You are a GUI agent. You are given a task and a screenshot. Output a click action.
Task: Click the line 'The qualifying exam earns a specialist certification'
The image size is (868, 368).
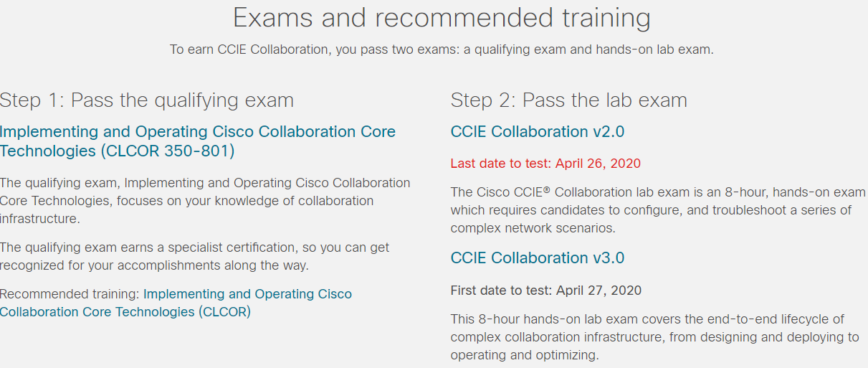click(195, 247)
